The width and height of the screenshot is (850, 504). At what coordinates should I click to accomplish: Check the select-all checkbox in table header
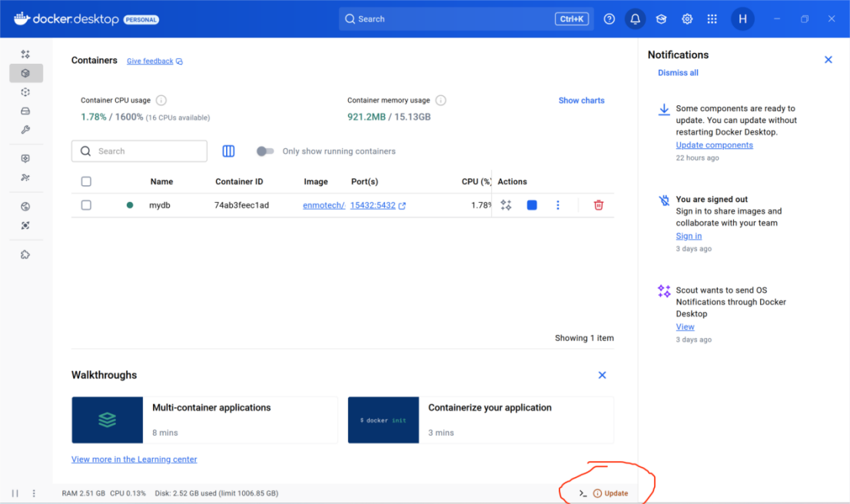pyautogui.click(x=86, y=181)
